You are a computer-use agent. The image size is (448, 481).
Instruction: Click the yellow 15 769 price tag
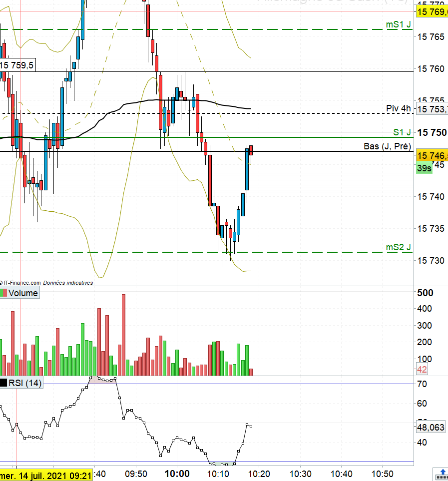pyautogui.click(x=432, y=11)
